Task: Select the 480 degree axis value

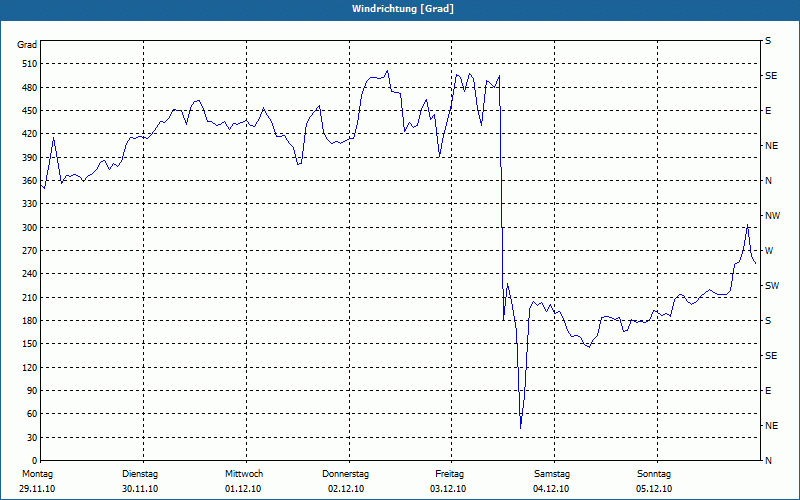Action: point(30,88)
